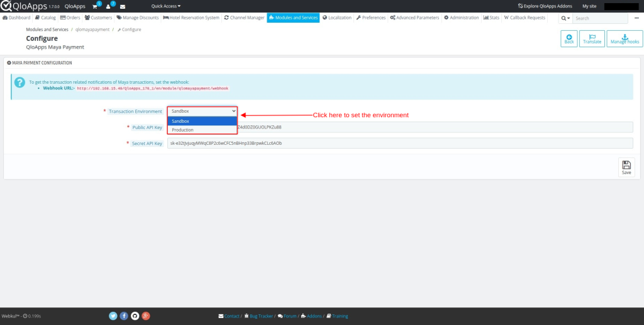
Task: Click the Google Plus footer icon
Action: point(145,316)
